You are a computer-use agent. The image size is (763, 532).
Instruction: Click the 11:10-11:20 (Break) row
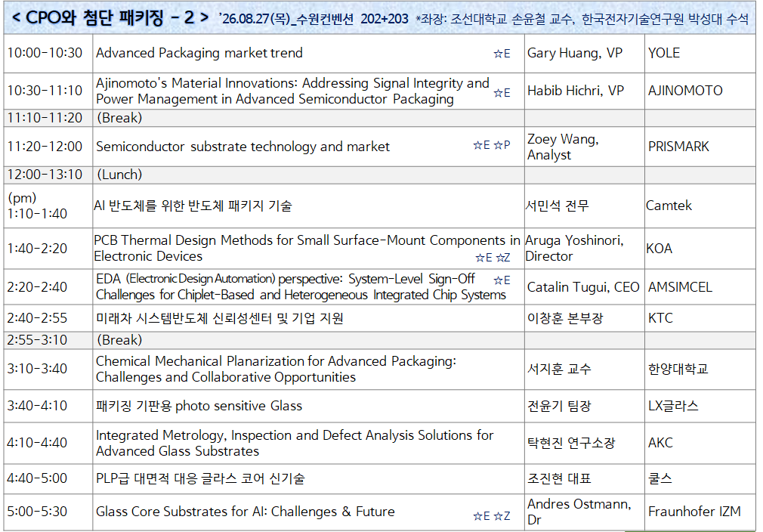coord(379,118)
